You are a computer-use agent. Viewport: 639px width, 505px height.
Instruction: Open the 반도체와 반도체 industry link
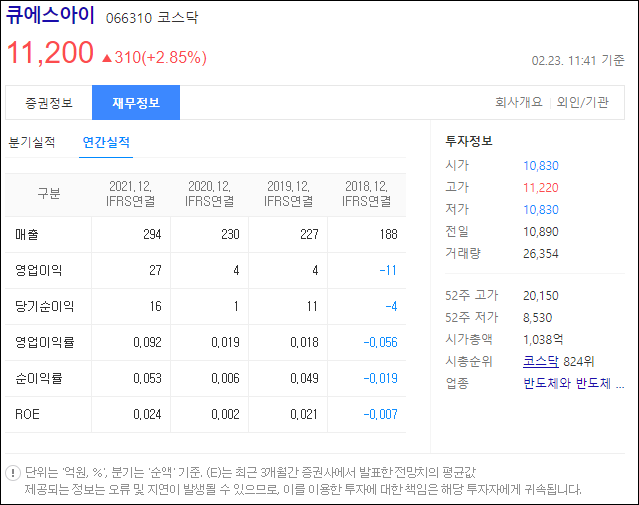click(x=573, y=383)
